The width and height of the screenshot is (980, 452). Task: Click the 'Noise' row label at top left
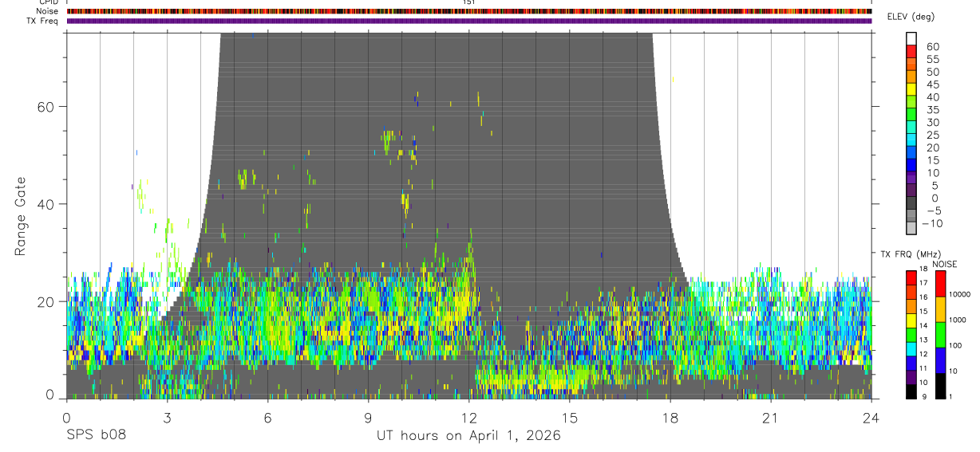click(x=46, y=11)
